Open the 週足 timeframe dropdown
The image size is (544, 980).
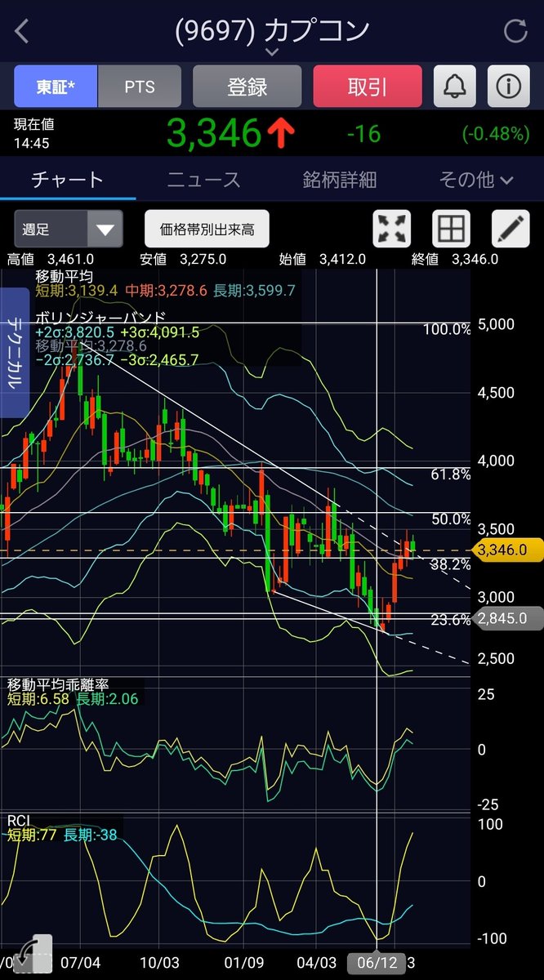pyautogui.click(x=69, y=229)
